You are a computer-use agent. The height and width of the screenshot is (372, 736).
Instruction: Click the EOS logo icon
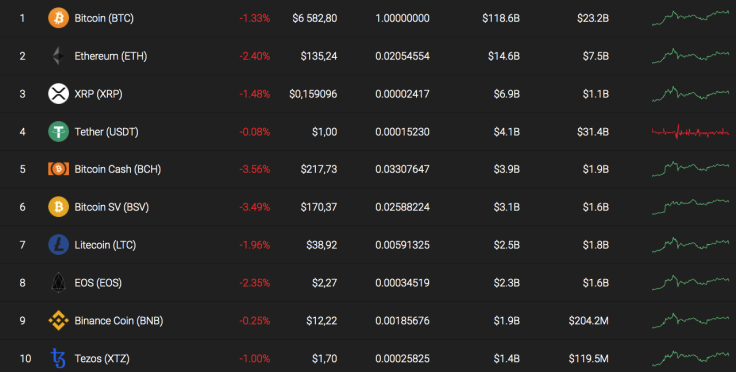[58, 282]
